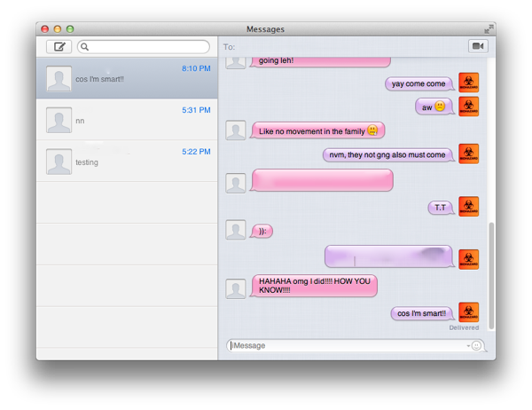Click biohazard avatar beside "aw" message
This screenshot has height=410, width=532.
coord(468,106)
